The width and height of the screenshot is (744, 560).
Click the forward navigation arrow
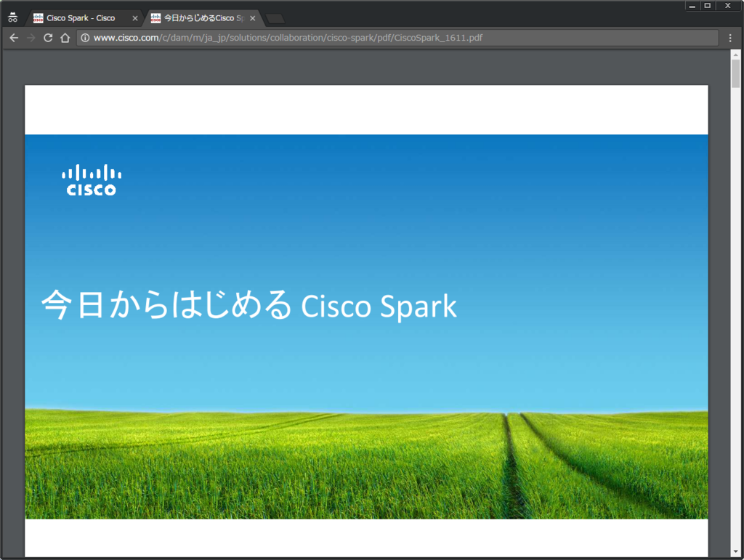click(31, 38)
